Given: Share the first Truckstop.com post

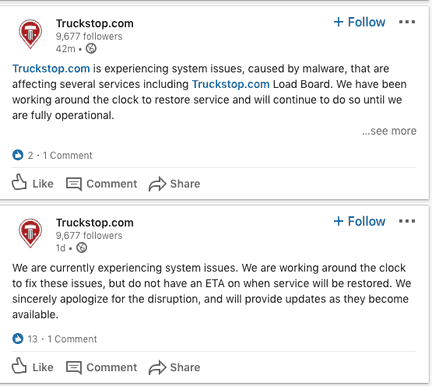Looking at the screenshot, I should coord(174,184).
